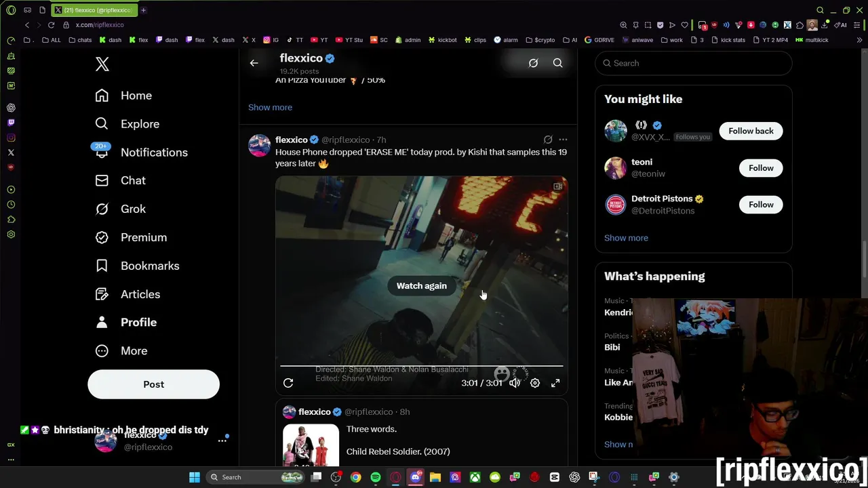Open Google Chrome from the taskbar
The image size is (868, 488).
[355, 477]
